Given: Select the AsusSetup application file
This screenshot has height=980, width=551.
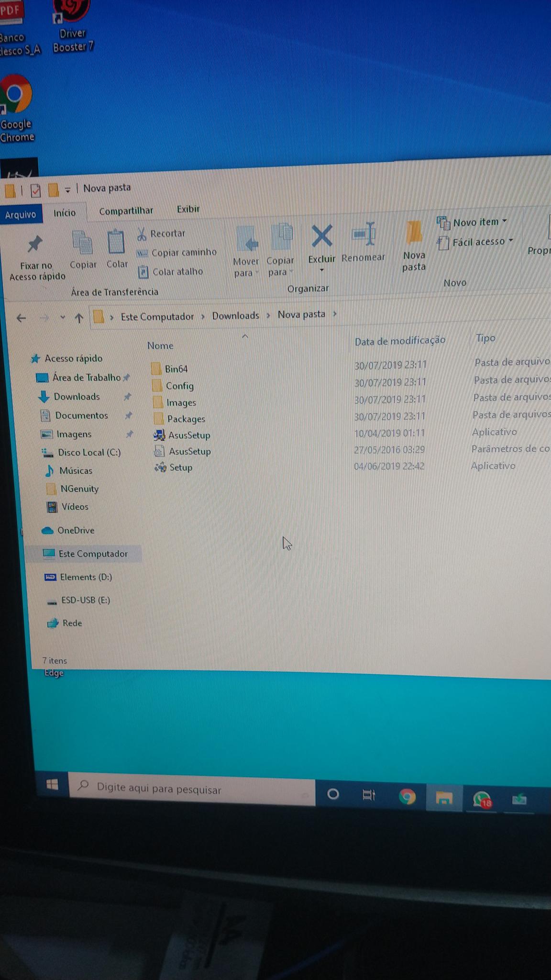Looking at the screenshot, I should (x=182, y=435).
